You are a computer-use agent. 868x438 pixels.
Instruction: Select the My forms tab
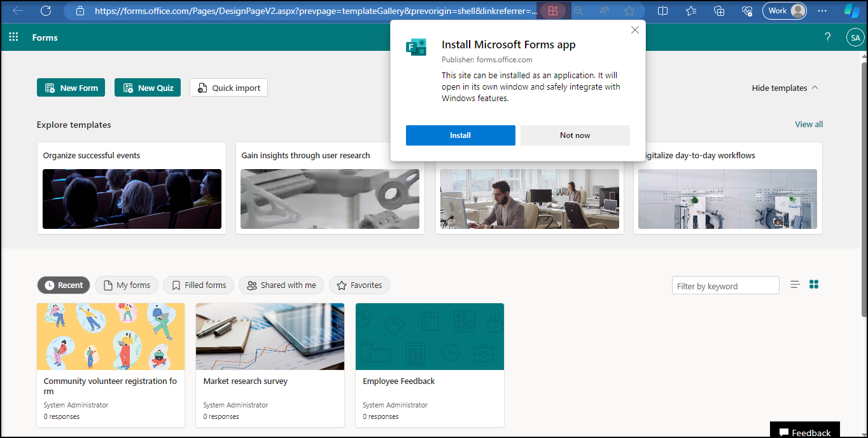tap(127, 285)
